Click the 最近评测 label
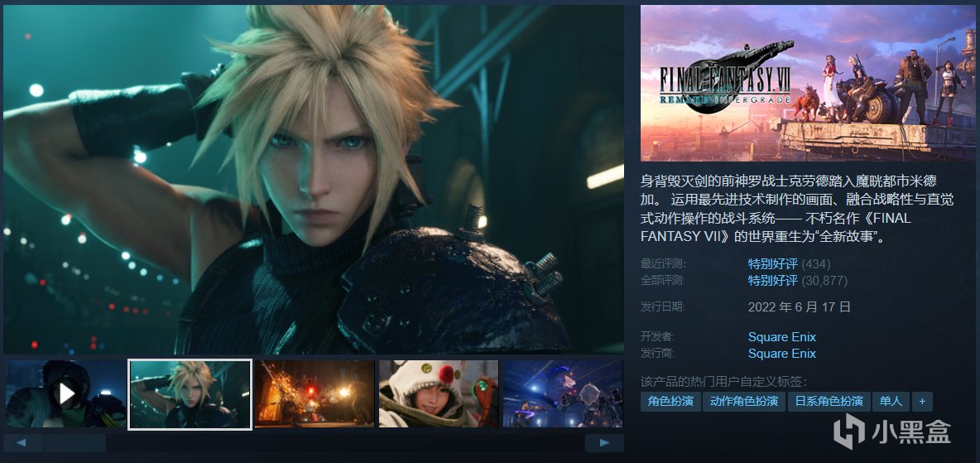Viewport: 980px width, 463px height. (663, 264)
